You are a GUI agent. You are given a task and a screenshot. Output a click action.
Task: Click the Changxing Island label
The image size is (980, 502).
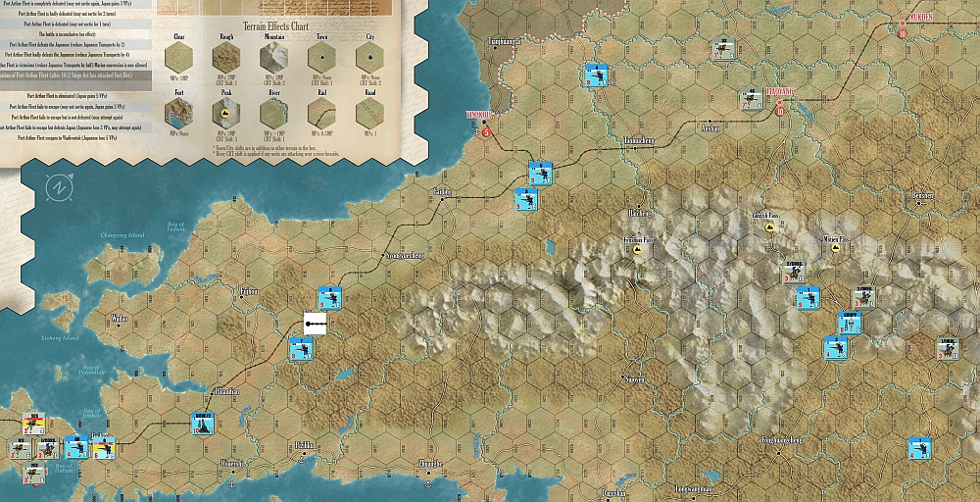122,235
